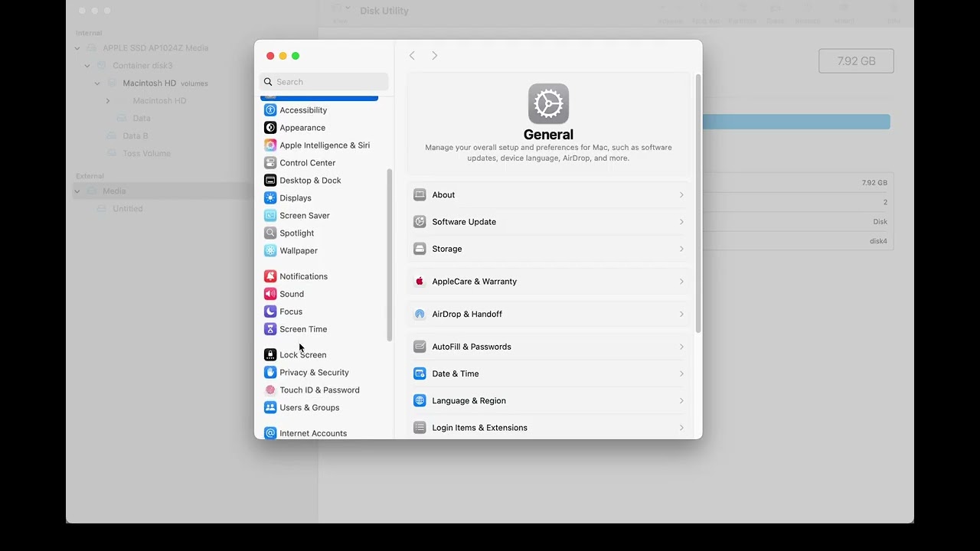Select the Data B volume in Disk Utility
The height and width of the screenshot is (551, 980).
(136, 136)
